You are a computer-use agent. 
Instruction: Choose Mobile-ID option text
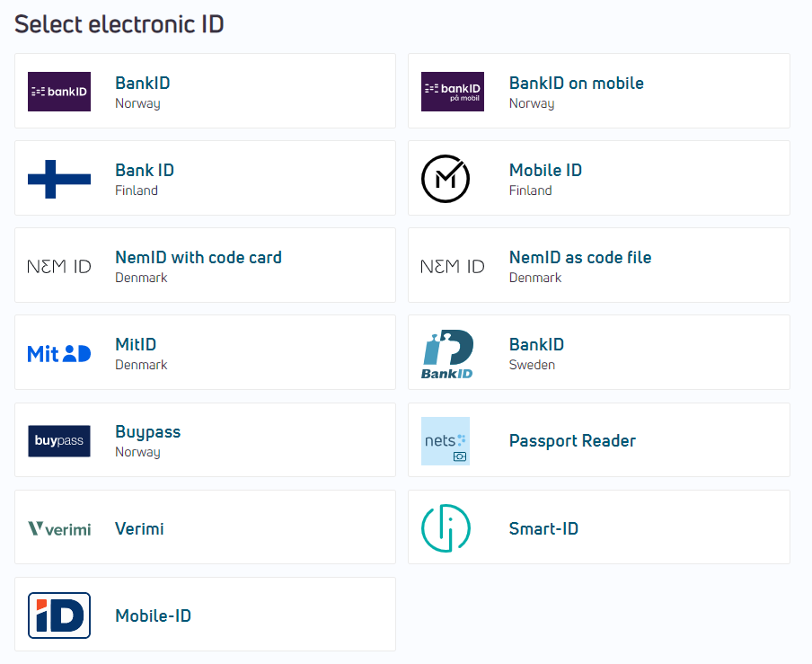(153, 615)
